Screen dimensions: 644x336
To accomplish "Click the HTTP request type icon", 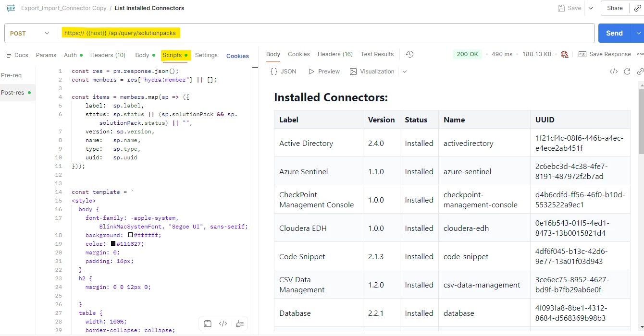I will point(11,8).
